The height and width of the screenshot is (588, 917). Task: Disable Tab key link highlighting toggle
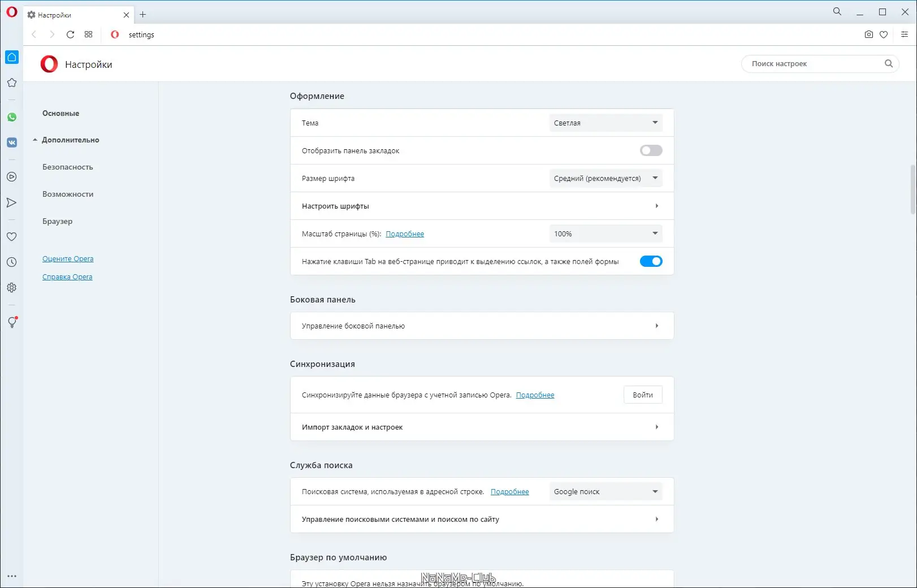[651, 261]
